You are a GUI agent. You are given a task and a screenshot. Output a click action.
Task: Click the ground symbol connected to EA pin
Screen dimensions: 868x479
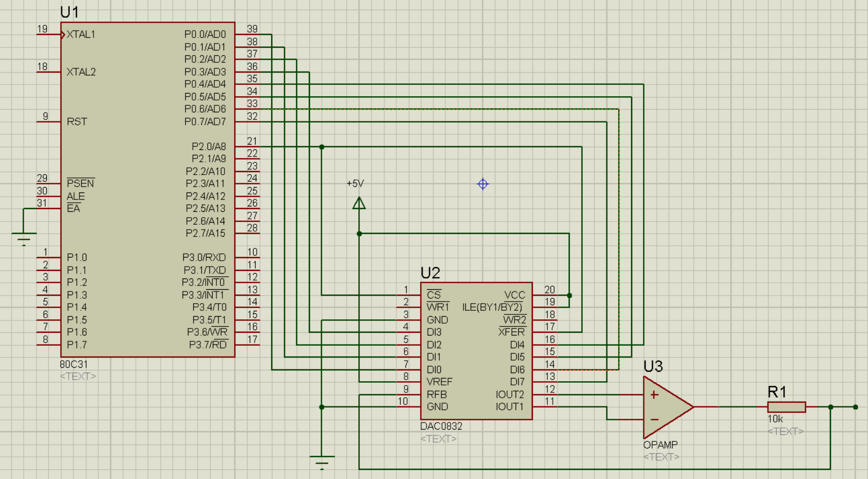point(24,239)
